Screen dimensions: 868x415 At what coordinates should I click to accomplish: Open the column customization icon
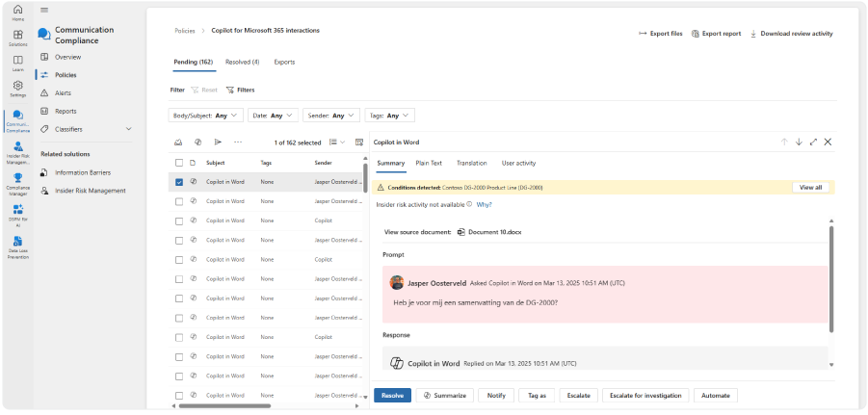pos(359,143)
